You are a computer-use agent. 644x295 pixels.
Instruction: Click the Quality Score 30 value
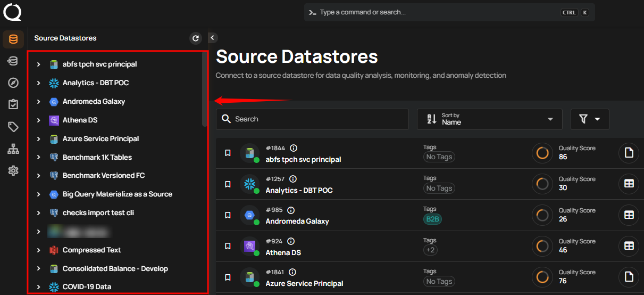(563, 188)
